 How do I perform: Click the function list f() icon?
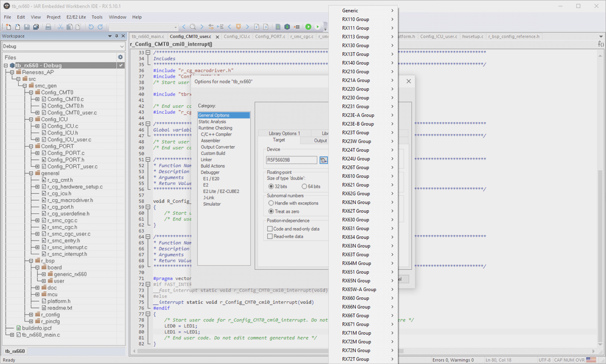point(601,44)
